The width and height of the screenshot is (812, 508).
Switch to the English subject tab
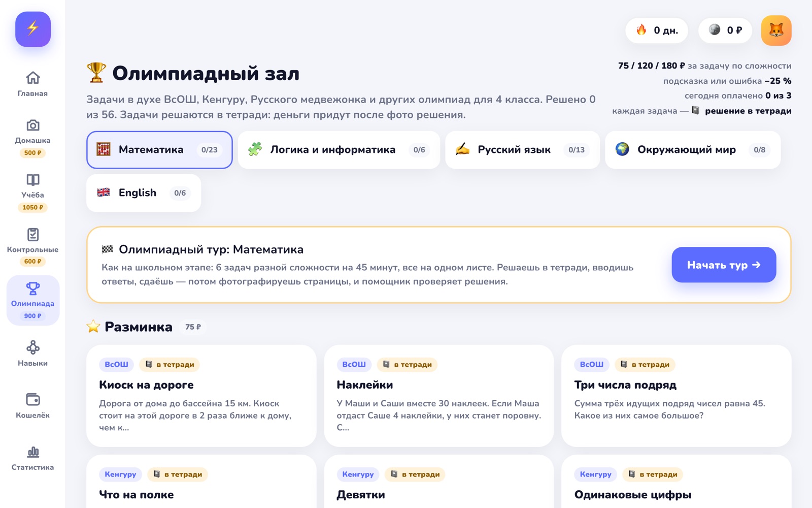point(144,193)
